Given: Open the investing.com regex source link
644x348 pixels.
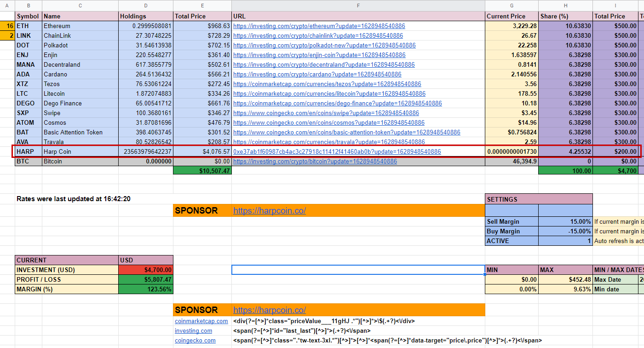Looking at the screenshot, I should tap(194, 331).
